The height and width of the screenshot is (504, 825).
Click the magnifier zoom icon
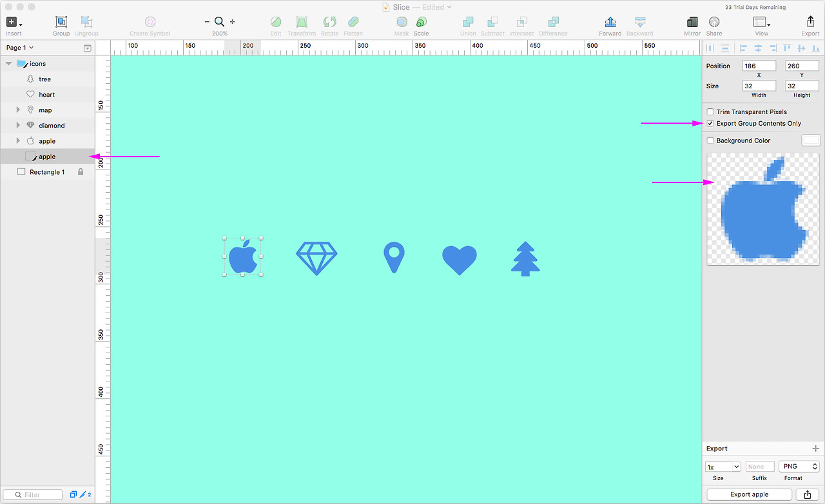220,22
